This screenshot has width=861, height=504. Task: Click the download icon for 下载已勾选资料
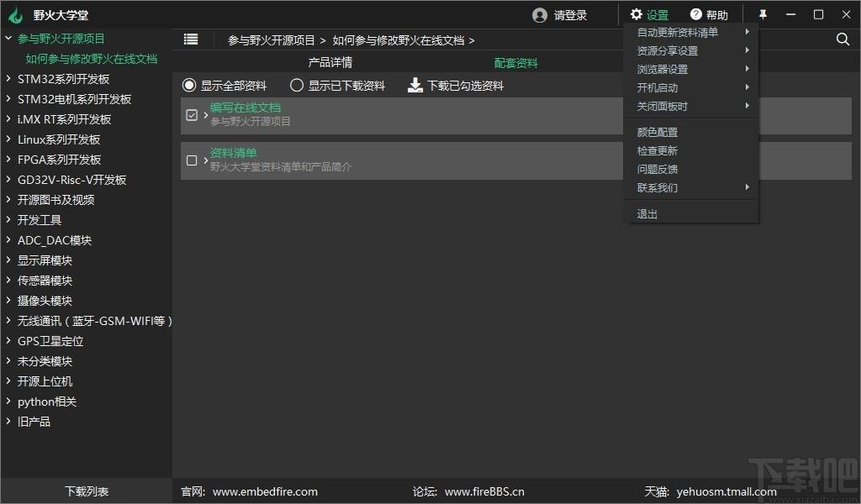(x=415, y=85)
